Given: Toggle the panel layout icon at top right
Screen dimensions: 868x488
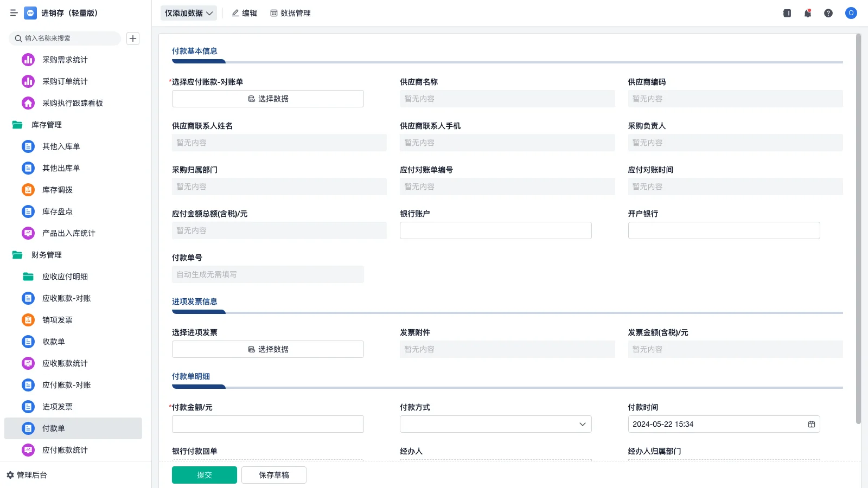Looking at the screenshot, I should click(x=786, y=13).
